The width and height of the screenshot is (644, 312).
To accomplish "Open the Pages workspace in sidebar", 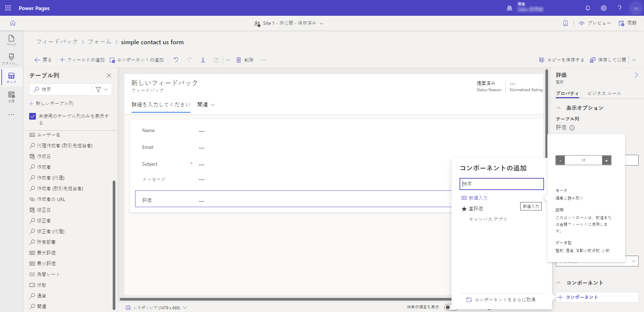I will (x=11, y=40).
